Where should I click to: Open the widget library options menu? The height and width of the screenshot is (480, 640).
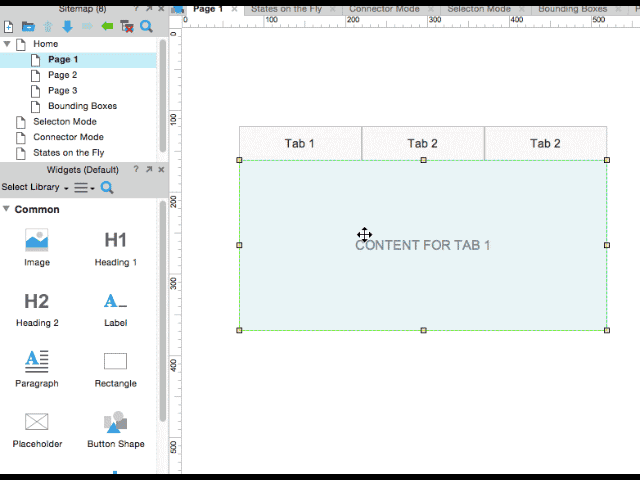pos(84,187)
